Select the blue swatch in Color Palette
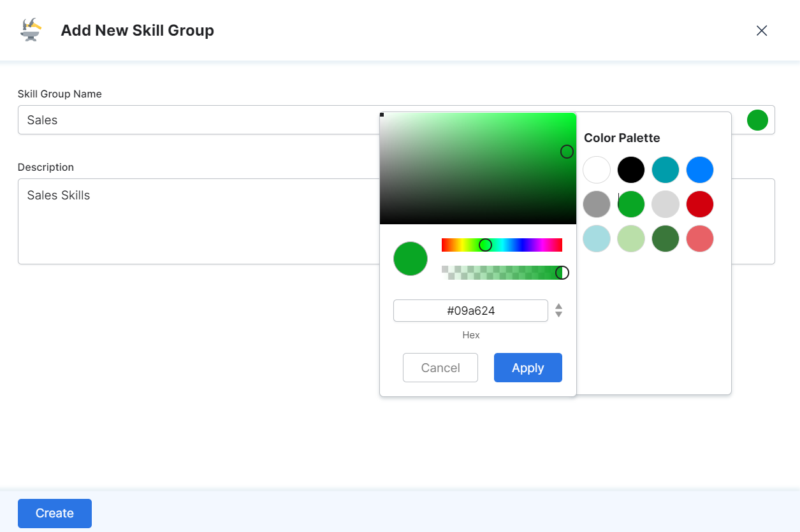This screenshot has width=800, height=532. [x=700, y=169]
